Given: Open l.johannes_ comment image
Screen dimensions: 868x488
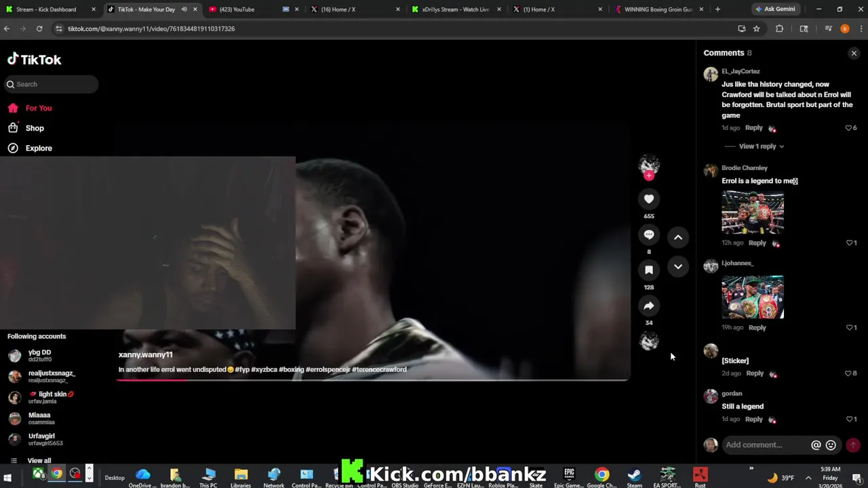Looking at the screenshot, I should [753, 297].
